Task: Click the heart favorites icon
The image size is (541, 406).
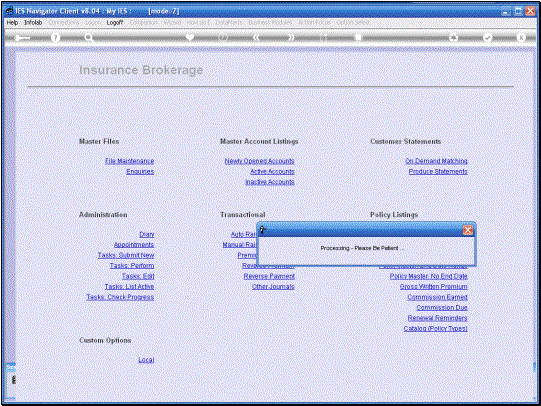Action: coord(190,37)
